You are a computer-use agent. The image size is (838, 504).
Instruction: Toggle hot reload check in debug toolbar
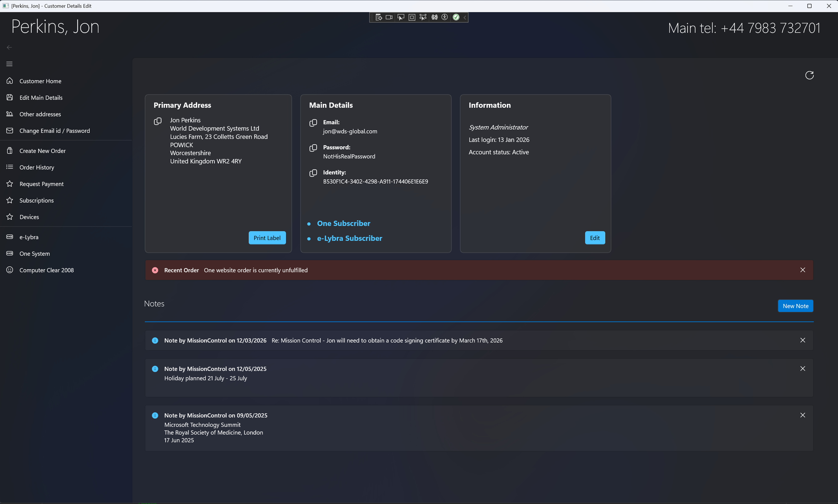456,17
